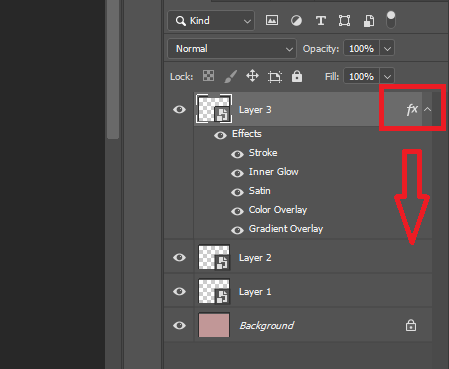The height and width of the screenshot is (369, 449).
Task: Click the Fill 100% value field
Action: (361, 77)
